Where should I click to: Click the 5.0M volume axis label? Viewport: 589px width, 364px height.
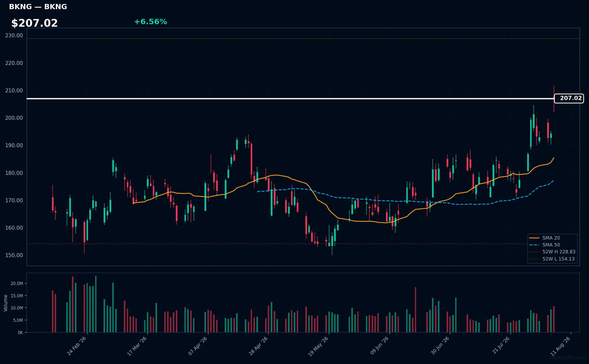click(18, 320)
